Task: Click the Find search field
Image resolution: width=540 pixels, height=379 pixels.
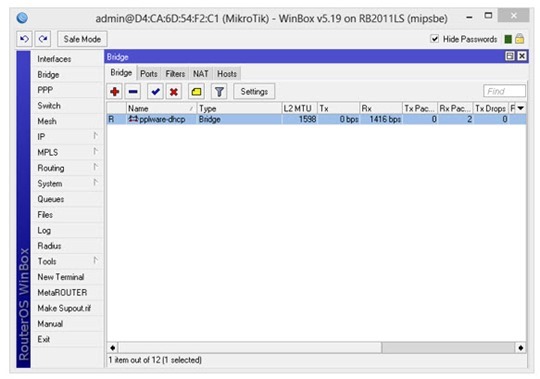Action: pyautogui.click(x=505, y=91)
